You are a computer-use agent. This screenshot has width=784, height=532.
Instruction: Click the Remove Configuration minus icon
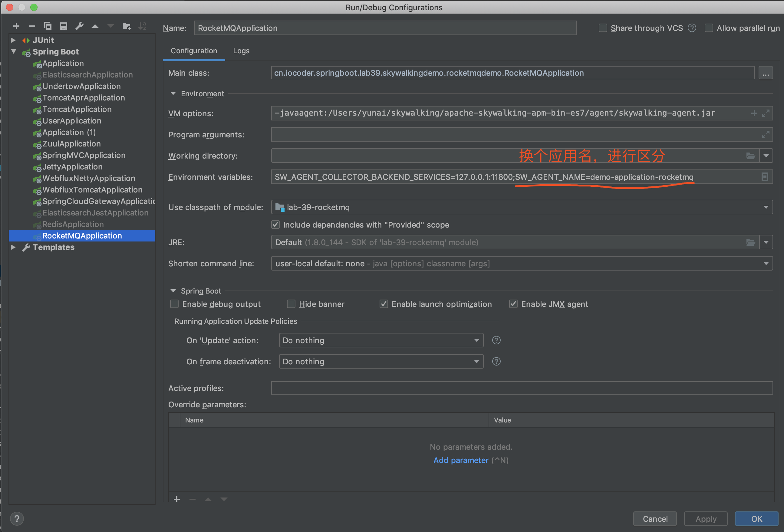pos(32,26)
